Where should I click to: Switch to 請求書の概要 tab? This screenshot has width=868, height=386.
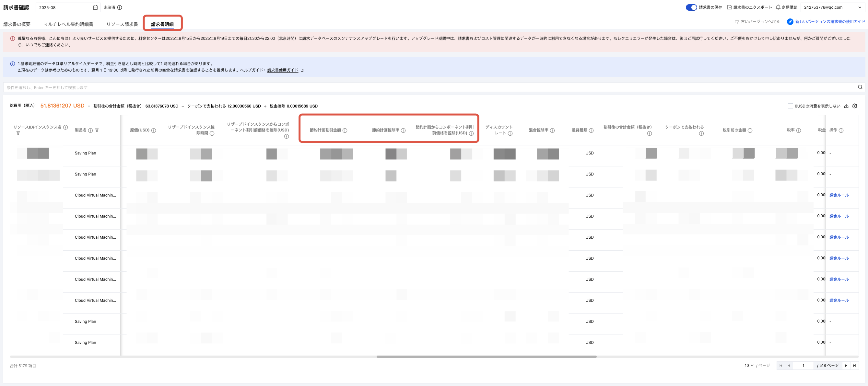coord(17,24)
